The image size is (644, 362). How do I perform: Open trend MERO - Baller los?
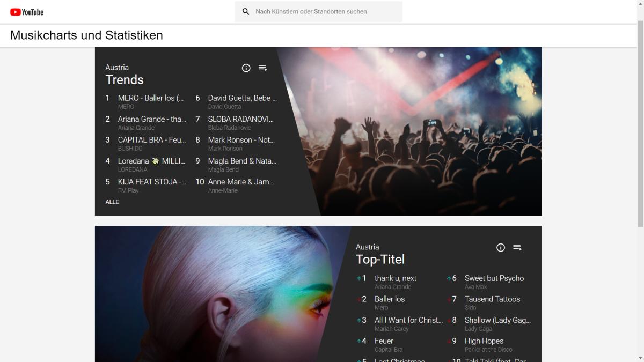(151, 98)
